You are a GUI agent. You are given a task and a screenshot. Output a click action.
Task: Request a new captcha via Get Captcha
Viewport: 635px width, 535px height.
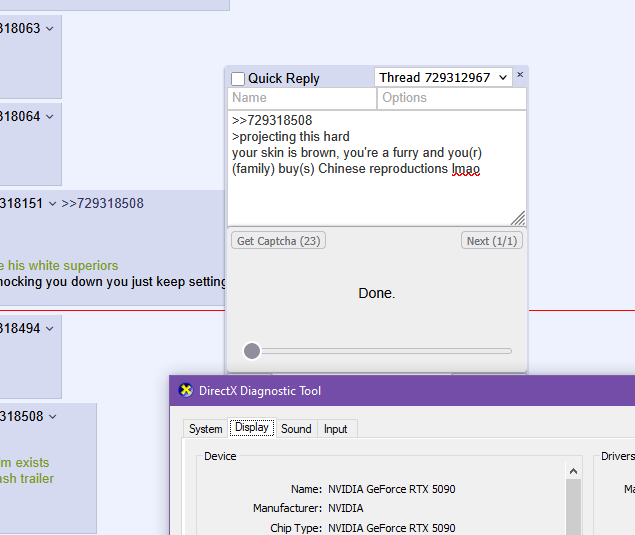coord(279,241)
